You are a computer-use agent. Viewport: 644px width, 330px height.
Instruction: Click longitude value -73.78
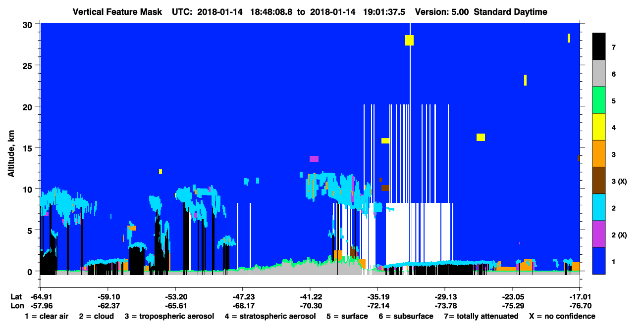pos(445,306)
